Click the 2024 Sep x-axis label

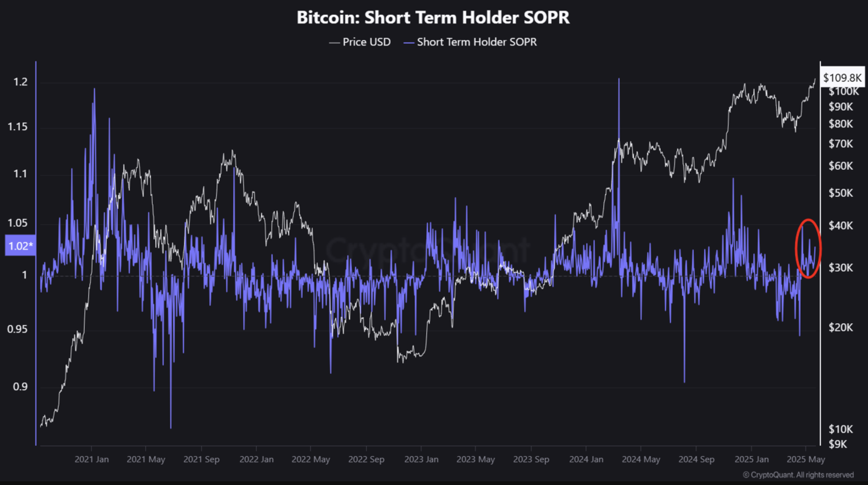click(696, 459)
